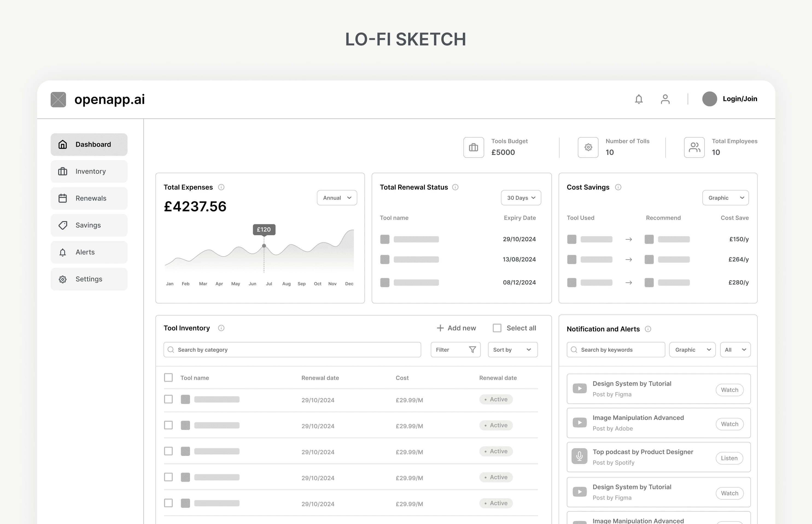This screenshot has height=524, width=812.
Task: Open the Sort by dropdown
Action: 513,350
